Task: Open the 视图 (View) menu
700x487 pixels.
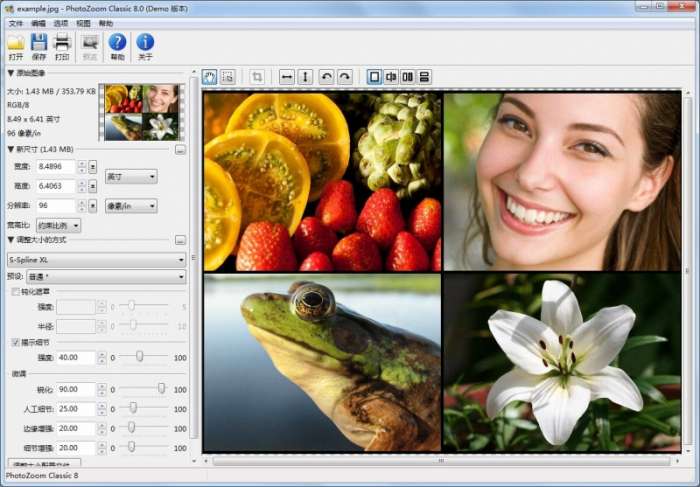Action: (83, 23)
